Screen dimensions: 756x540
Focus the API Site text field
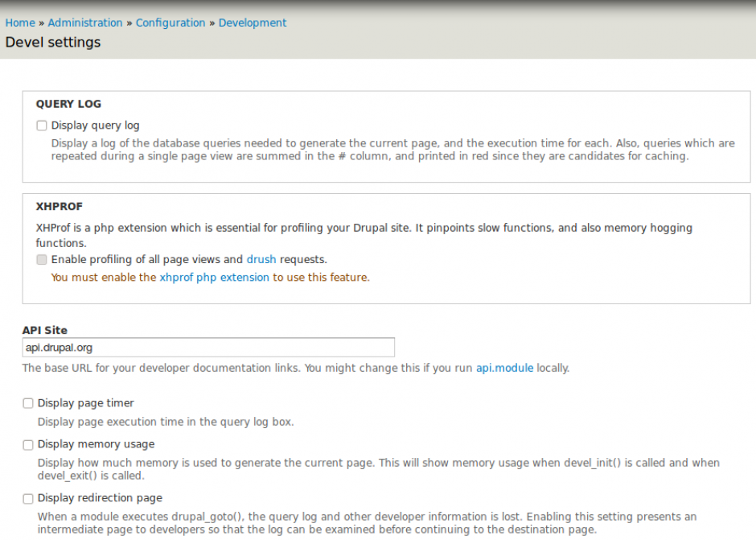point(208,347)
